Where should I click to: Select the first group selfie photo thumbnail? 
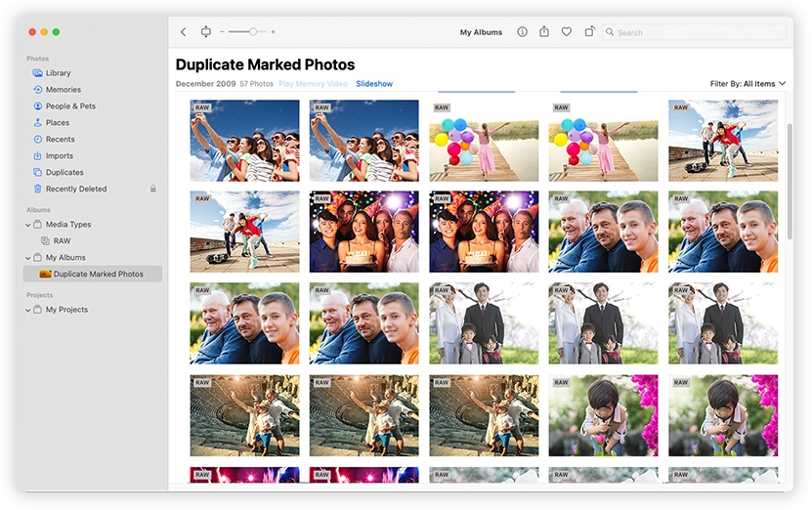(244, 141)
